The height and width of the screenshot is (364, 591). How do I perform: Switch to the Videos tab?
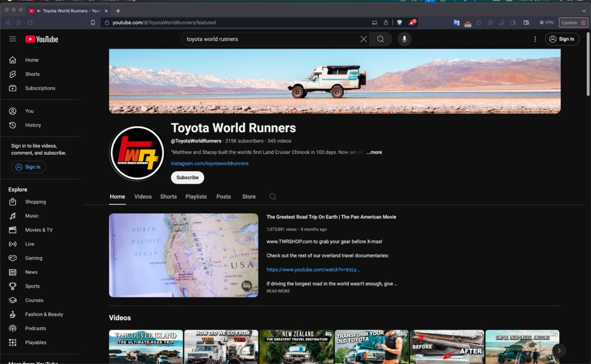pyautogui.click(x=143, y=196)
